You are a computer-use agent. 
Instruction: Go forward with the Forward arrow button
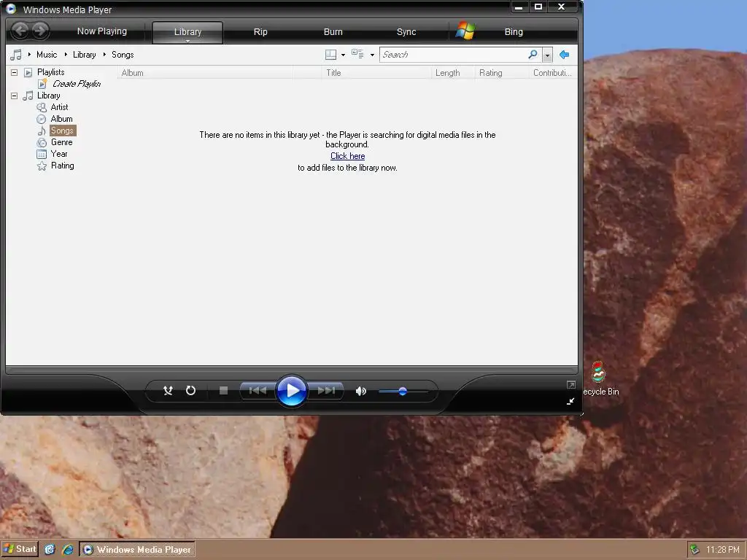click(x=40, y=31)
